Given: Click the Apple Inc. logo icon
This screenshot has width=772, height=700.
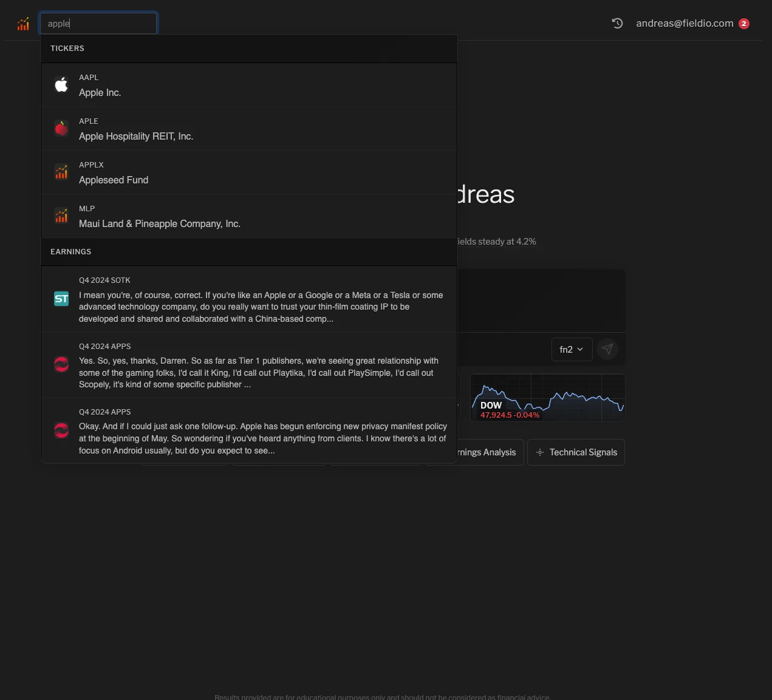Looking at the screenshot, I should coord(61,84).
